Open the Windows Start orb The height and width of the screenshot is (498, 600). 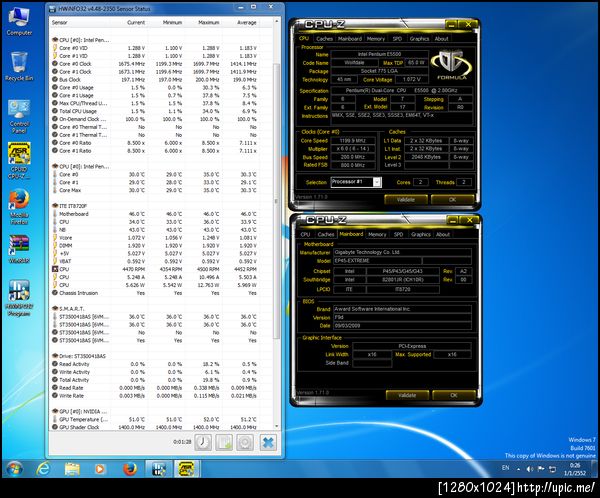[15, 469]
